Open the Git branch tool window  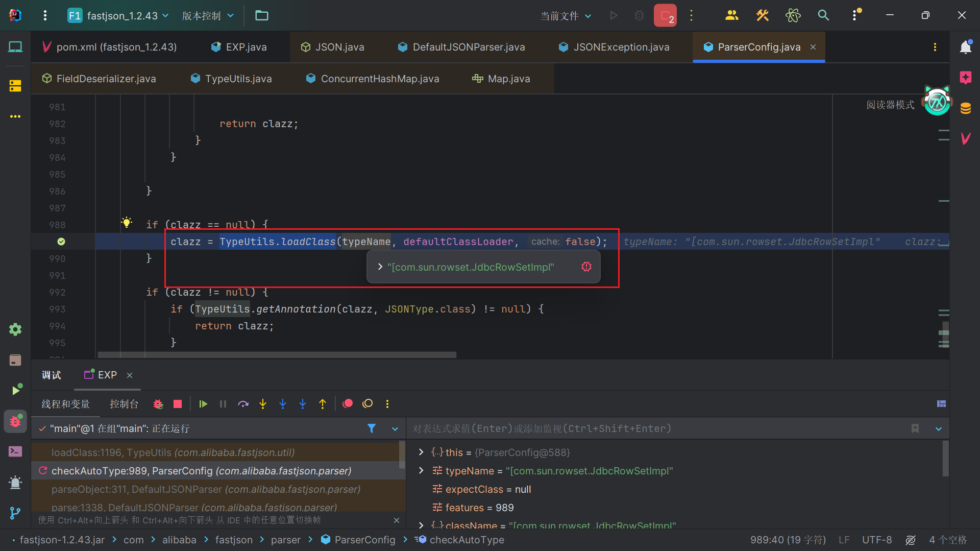point(15,513)
